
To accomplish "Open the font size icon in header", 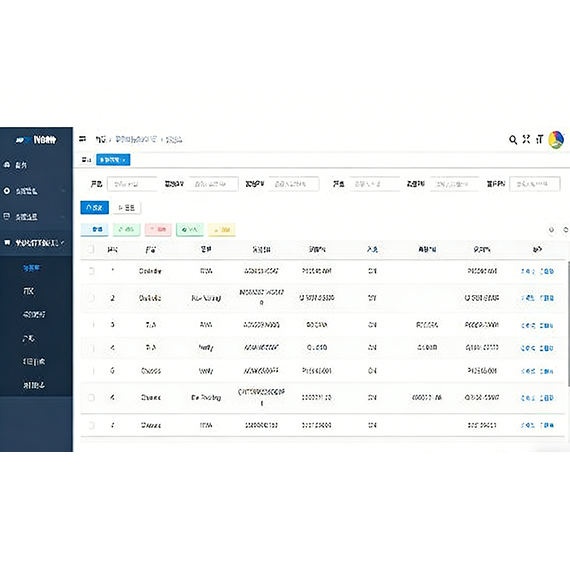I will pos(539,139).
